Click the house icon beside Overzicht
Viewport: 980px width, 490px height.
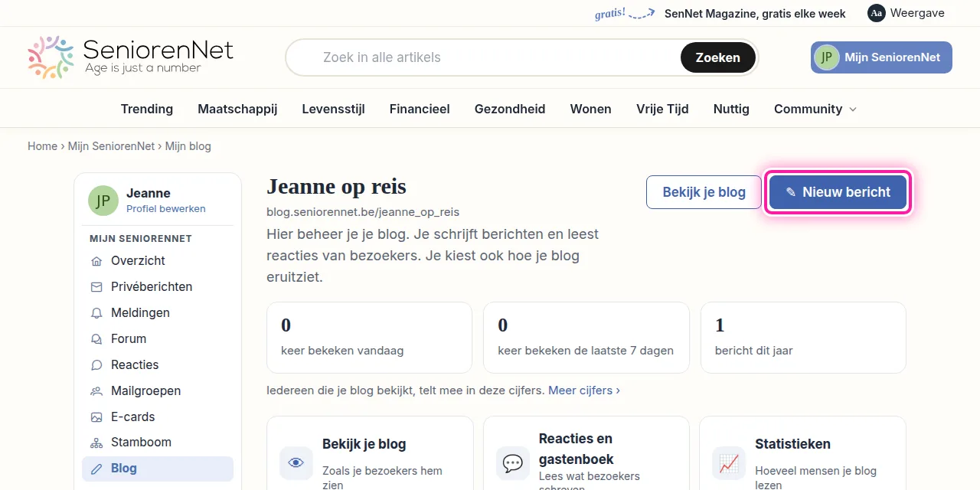point(96,261)
